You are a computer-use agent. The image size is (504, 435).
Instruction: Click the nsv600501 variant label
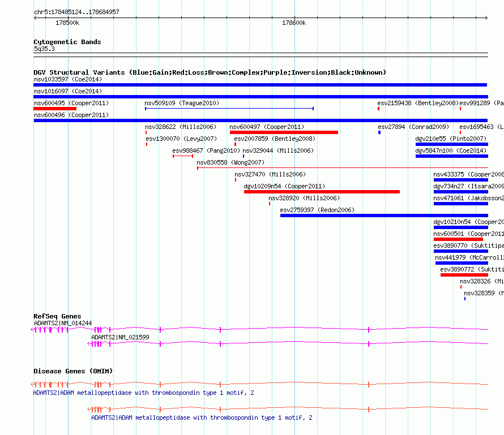(x=468, y=234)
